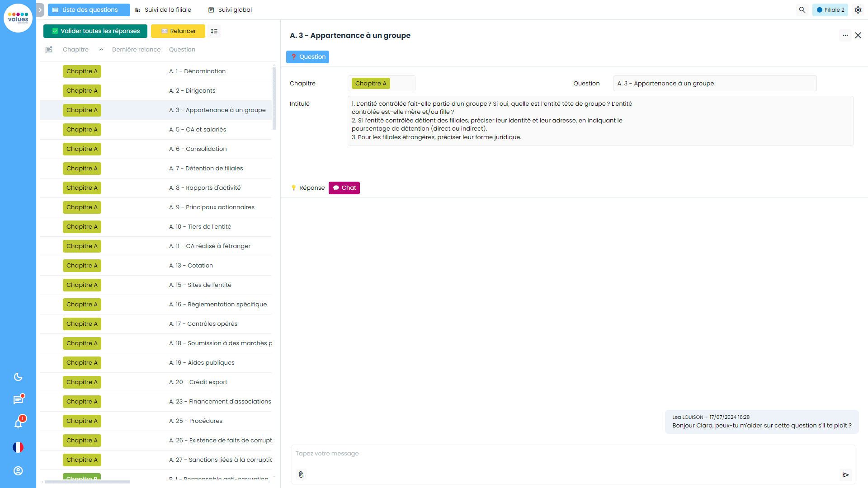Switch to Suivi global tab

click(x=230, y=10)
